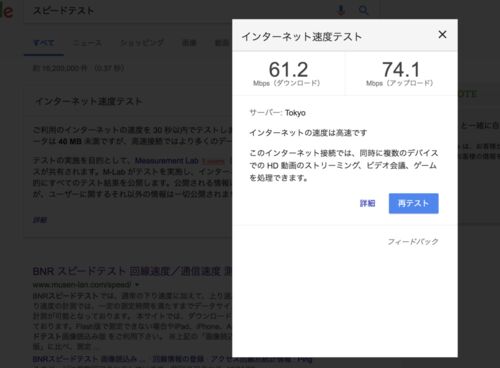Viewport: 500px width, 368px height.
Task: Open the 詳細 link in the background card
Action: tap(40, 220)
